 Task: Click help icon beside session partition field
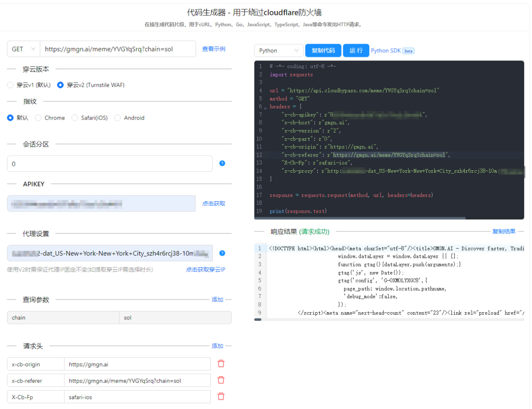click(222, 164)
